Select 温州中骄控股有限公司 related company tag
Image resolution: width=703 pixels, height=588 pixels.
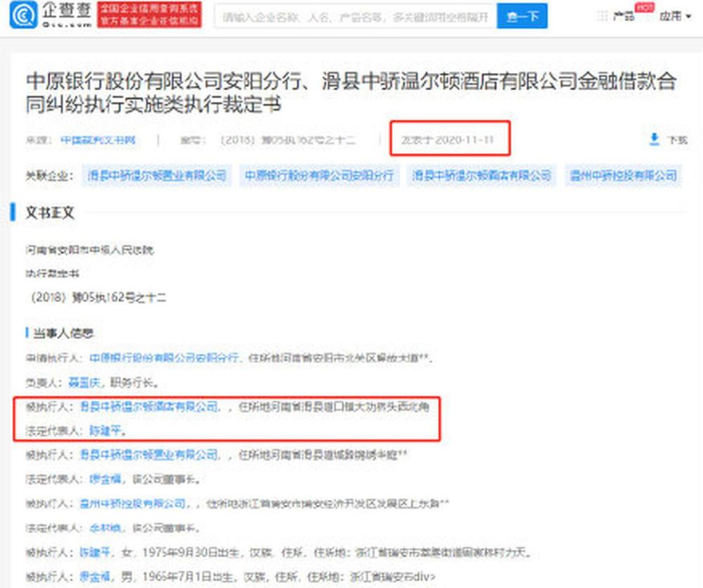[x=623, y=175]
